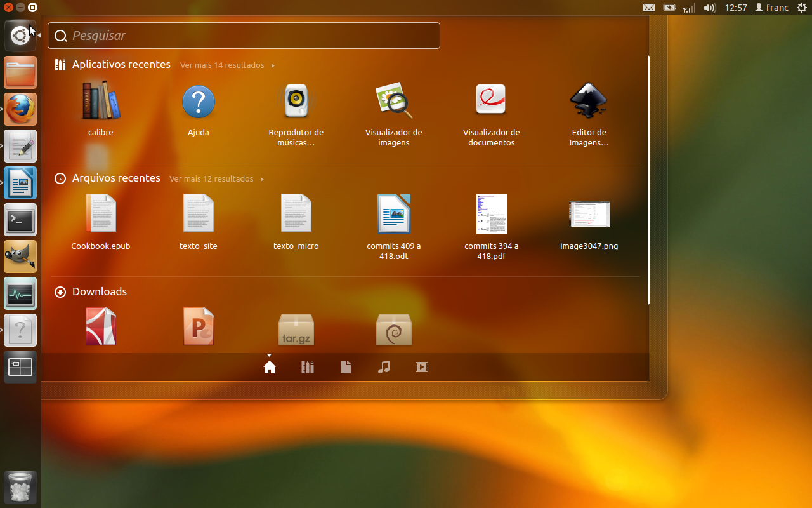Click inside the Pesquisar search field
The width and height of the screenshot is (812, 508).
[x=244, y=36]
